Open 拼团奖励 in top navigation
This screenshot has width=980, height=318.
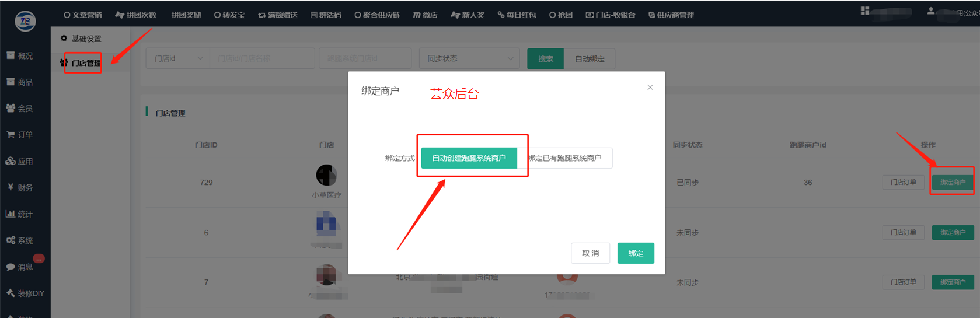(x=186, y=15)
